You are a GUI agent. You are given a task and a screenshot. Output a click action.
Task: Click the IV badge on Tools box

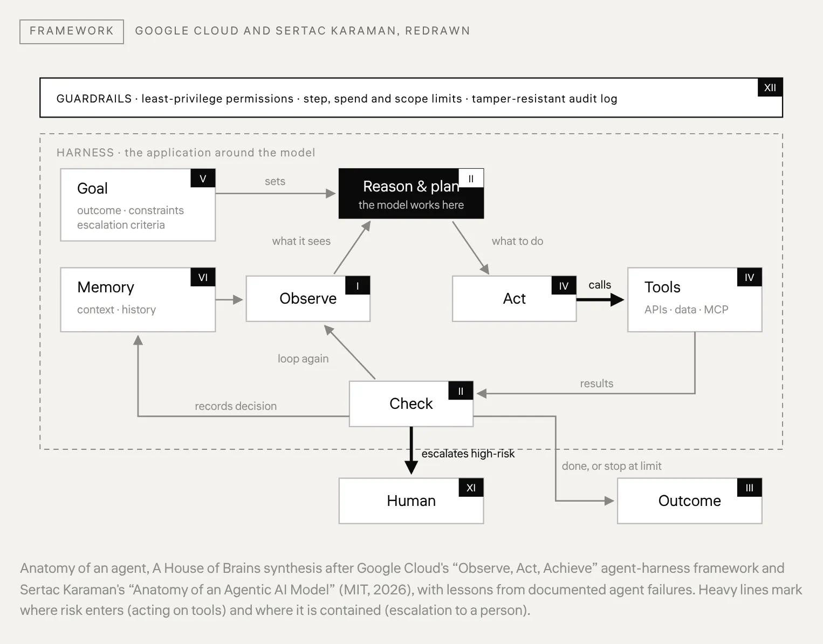click(749, 277)
